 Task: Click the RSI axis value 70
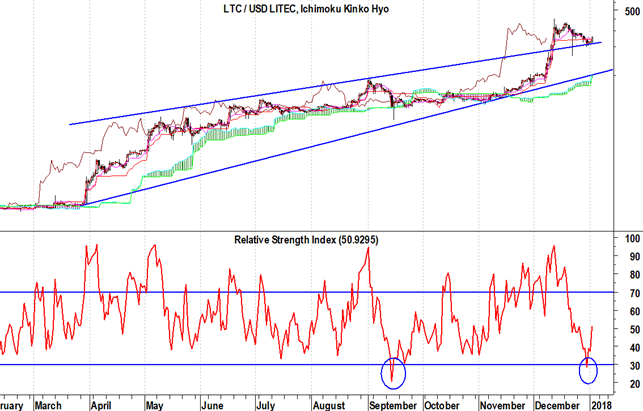coord(634,293)
